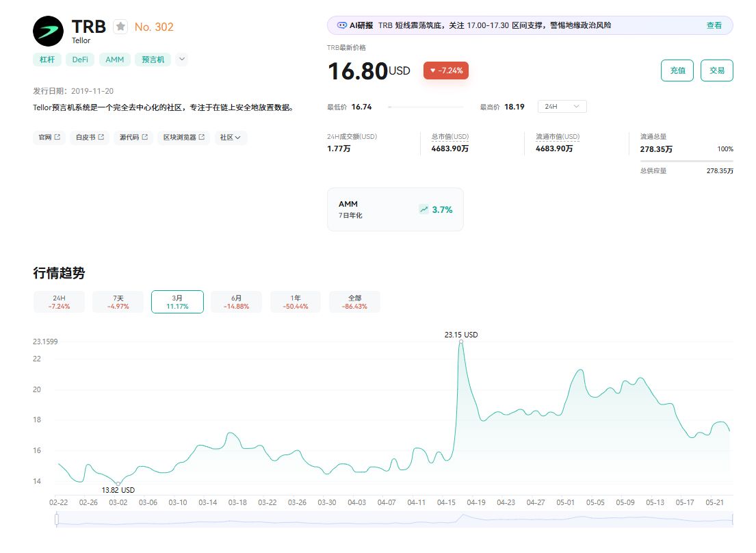This screenshot has width=756, height=553.
Task: Click the AMM 3.7% trend-up icon
Action: click(x=423, y=209)
